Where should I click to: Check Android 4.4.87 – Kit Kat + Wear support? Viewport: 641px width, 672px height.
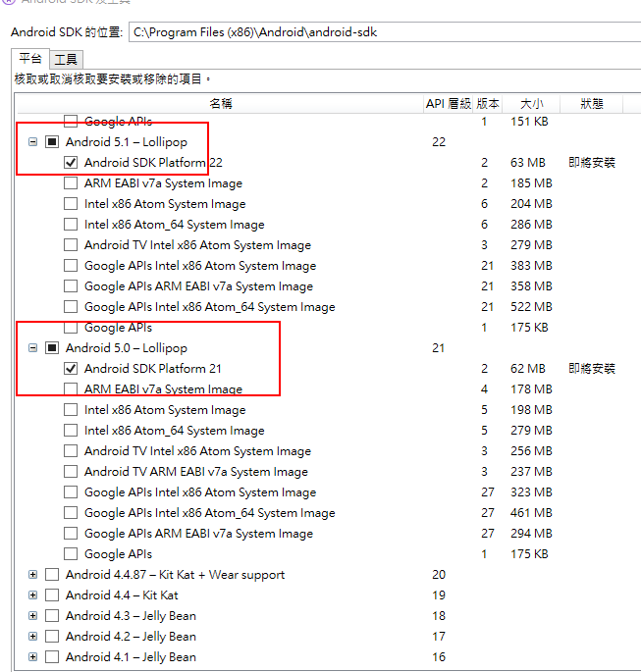coord(52,574)
